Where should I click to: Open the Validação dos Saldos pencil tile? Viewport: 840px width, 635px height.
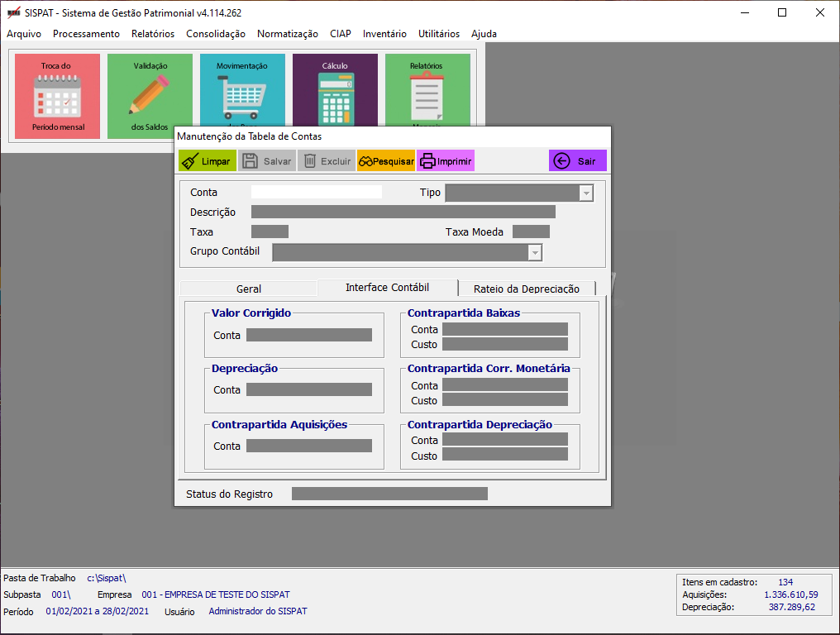150,96
